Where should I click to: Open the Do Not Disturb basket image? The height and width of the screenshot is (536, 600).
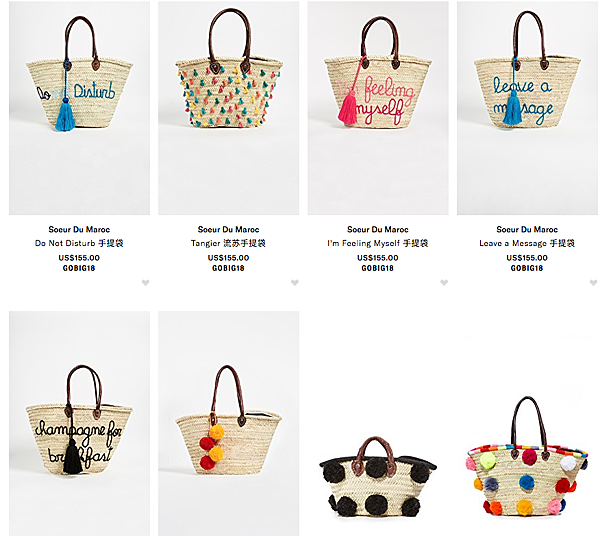point(80,108)
